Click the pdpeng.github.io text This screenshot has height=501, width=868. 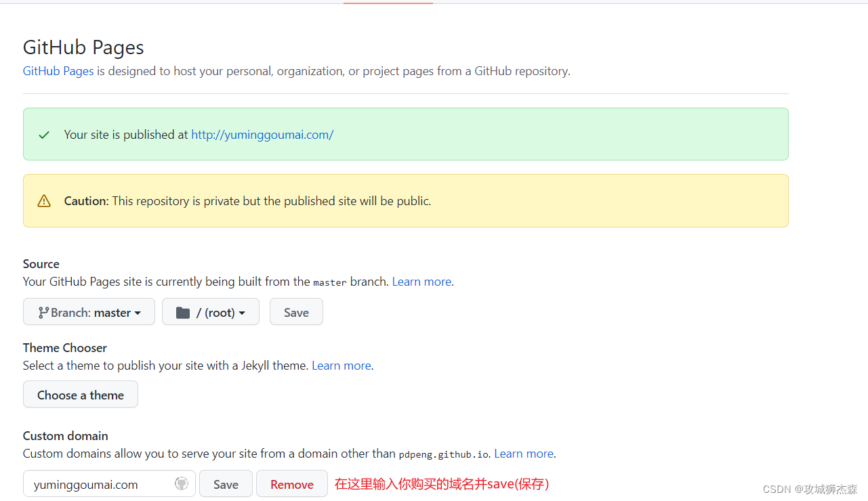pos(445,454)
